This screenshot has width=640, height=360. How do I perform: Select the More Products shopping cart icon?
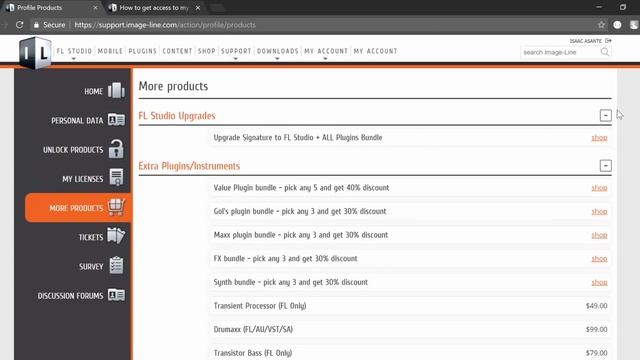click(x=116, y=207)
